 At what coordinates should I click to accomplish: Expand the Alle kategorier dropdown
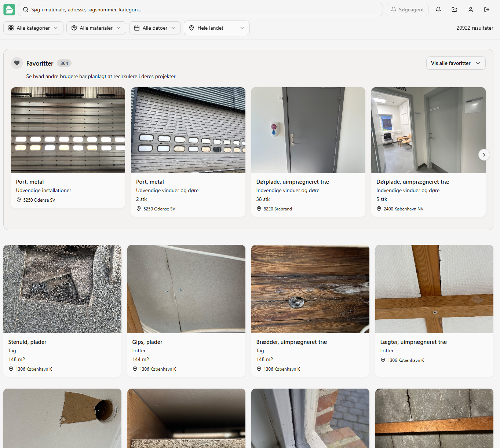point(33,28)
